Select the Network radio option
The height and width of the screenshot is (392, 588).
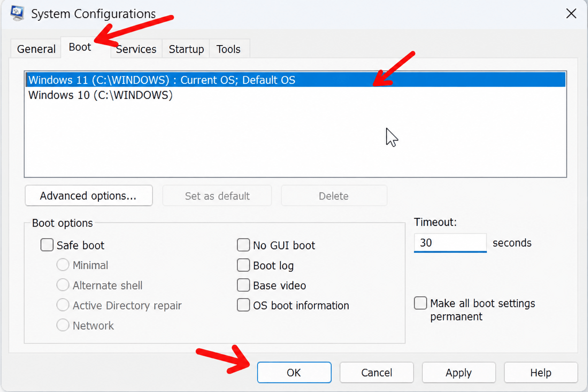pos(63,325)
